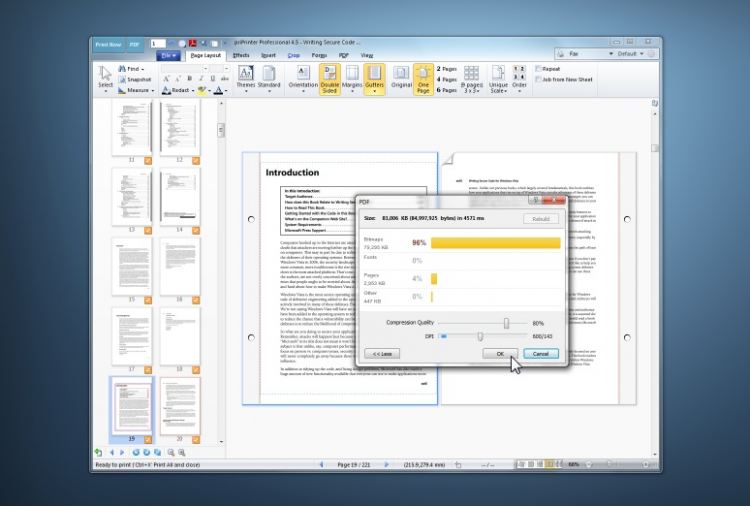Expand the Measure dropdown
This screenshot has height=506, width=750.
point(153,90)
